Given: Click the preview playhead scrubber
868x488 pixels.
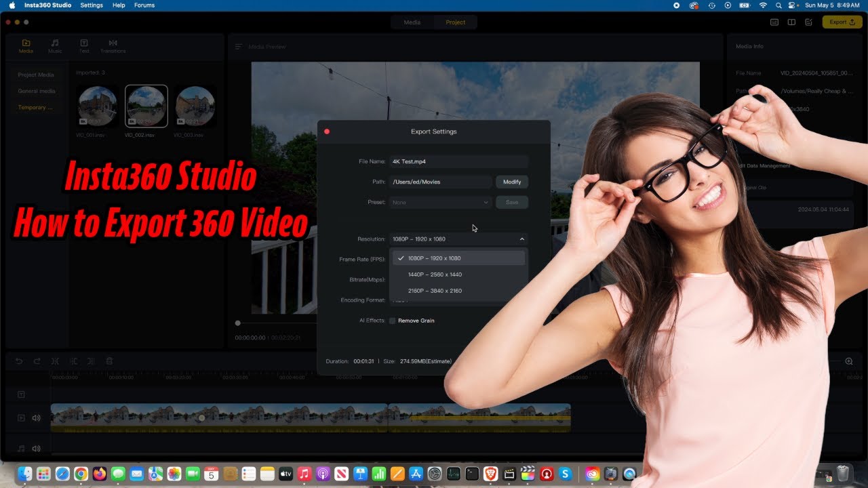Looking at the screenshot, I should [x=237, y=323].
